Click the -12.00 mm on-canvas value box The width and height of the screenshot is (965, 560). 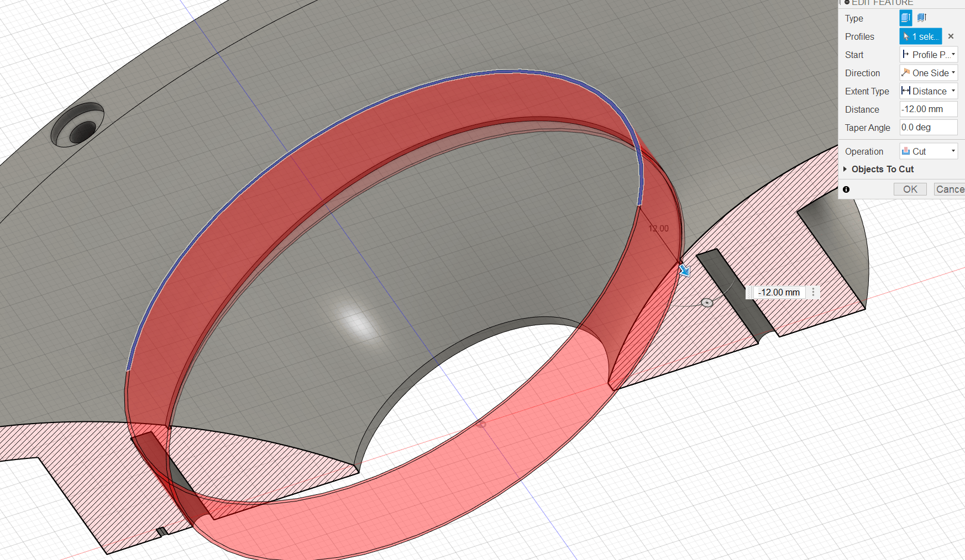coord(779,292)
